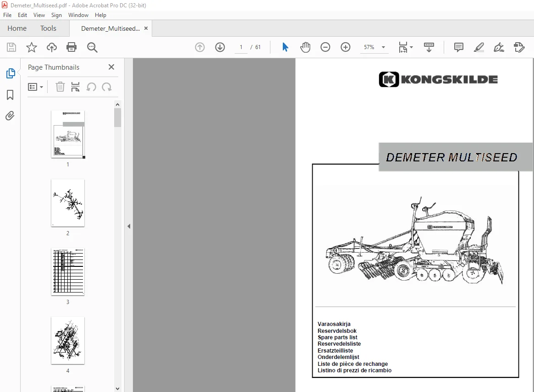
Task: Click the Kongskilde logo on cover page
Action: pyautogui.click(x=438, y=79)
